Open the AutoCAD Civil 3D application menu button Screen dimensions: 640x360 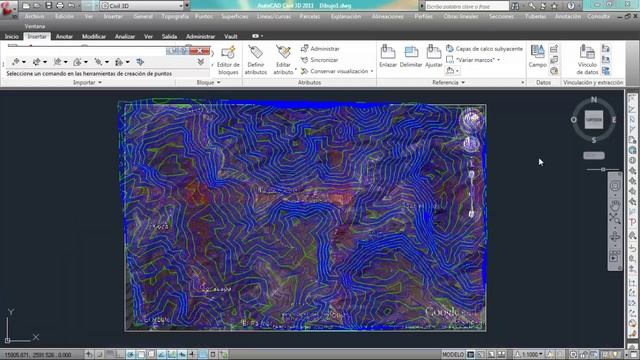point(8,9)
